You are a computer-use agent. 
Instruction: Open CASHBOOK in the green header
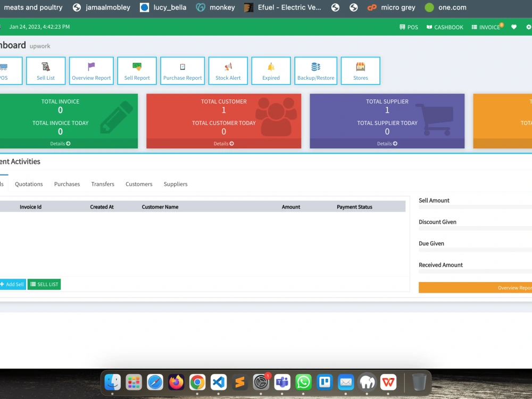[445, 27]
